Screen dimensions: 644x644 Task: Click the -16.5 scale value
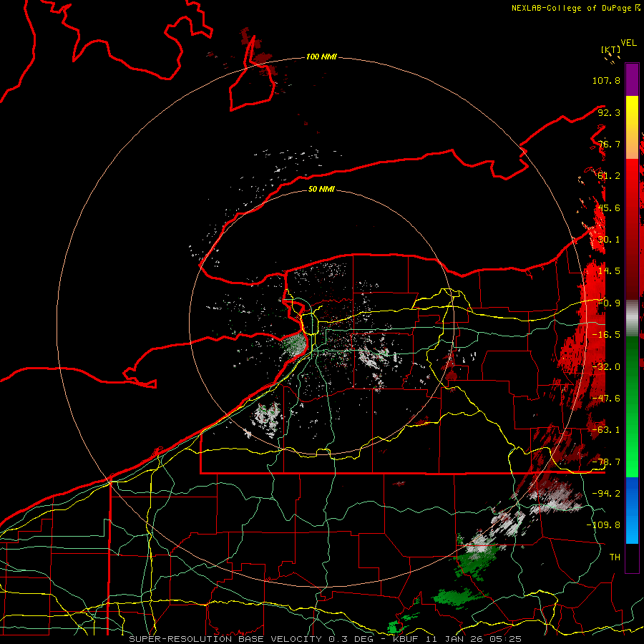pyautogui.click(x=606, y=335)
